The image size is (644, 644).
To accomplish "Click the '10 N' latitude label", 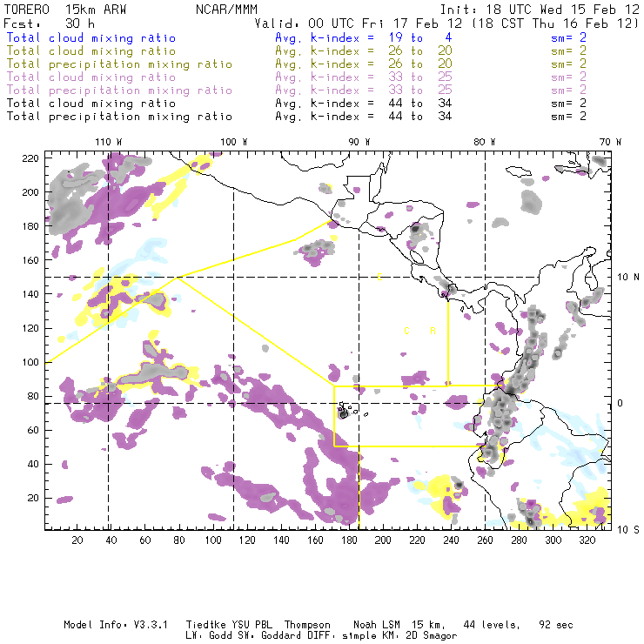I will pyautogui.click(x=628, y=278).
